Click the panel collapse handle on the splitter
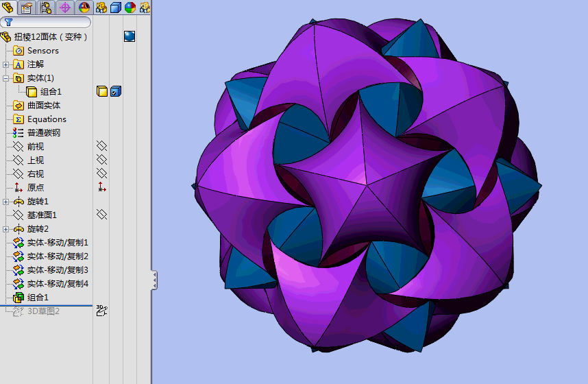The image size is (588, 384). (x=154, y=280)
